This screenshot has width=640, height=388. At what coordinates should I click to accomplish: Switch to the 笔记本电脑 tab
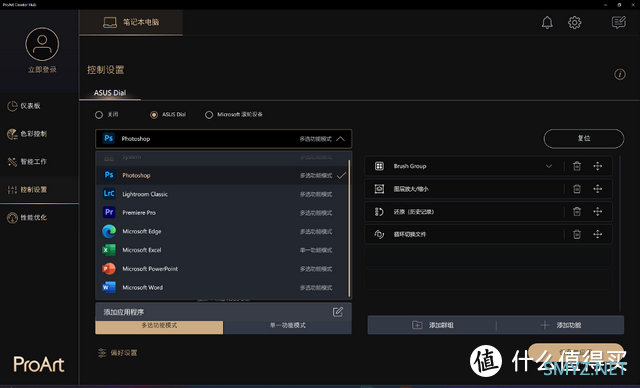pos(131,22)
